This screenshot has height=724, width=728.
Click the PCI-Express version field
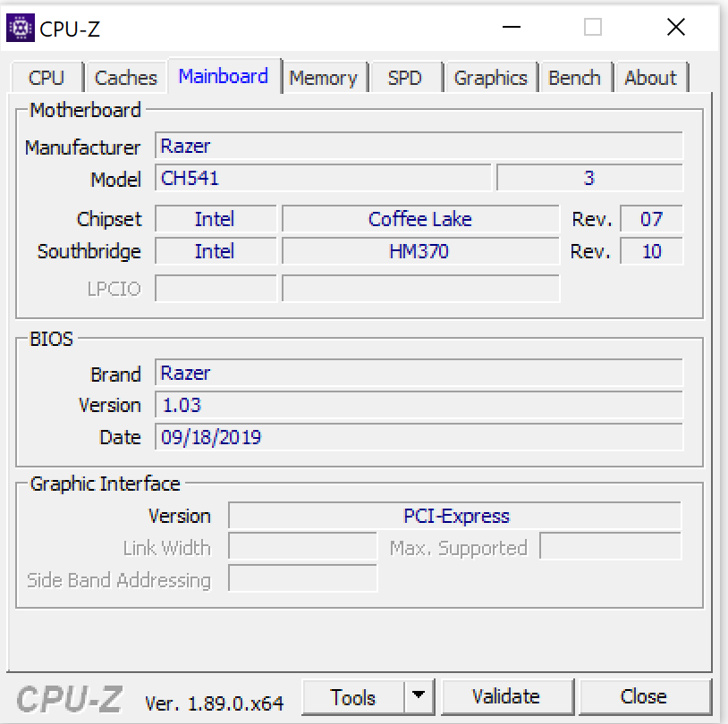(455, 515)
